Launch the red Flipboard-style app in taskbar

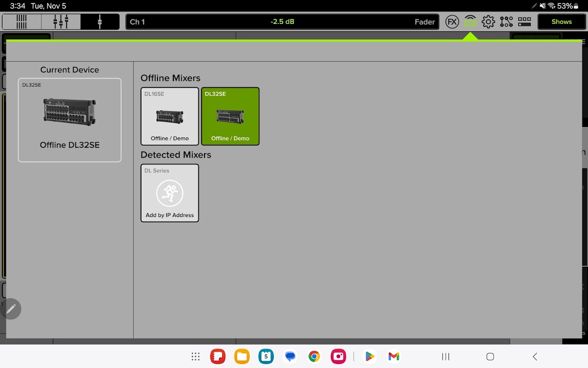pos(218,356)
